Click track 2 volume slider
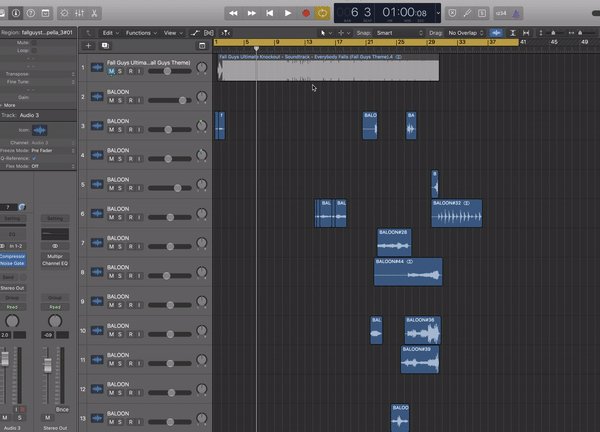The height and width of the screenshot is (432, 600). tap(170, 100)
